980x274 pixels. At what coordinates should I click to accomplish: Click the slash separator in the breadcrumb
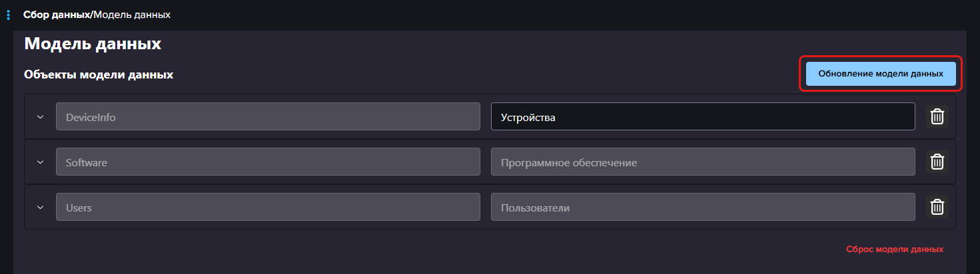point(91,15)
